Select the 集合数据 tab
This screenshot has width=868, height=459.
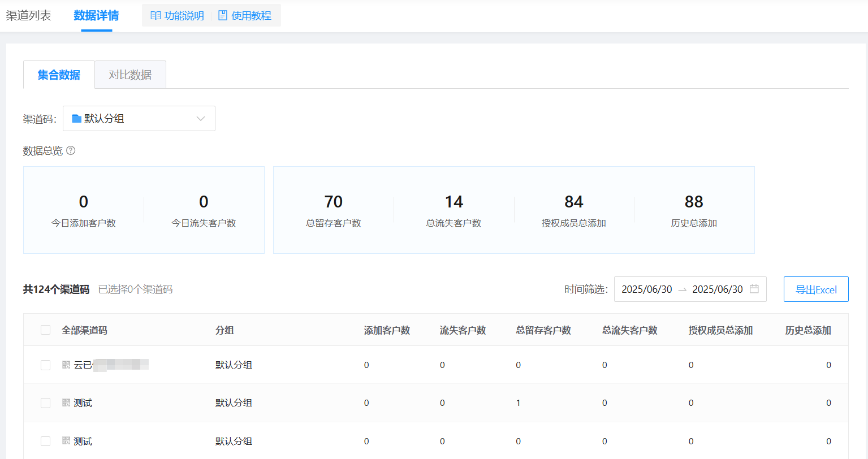coord(59,75)
